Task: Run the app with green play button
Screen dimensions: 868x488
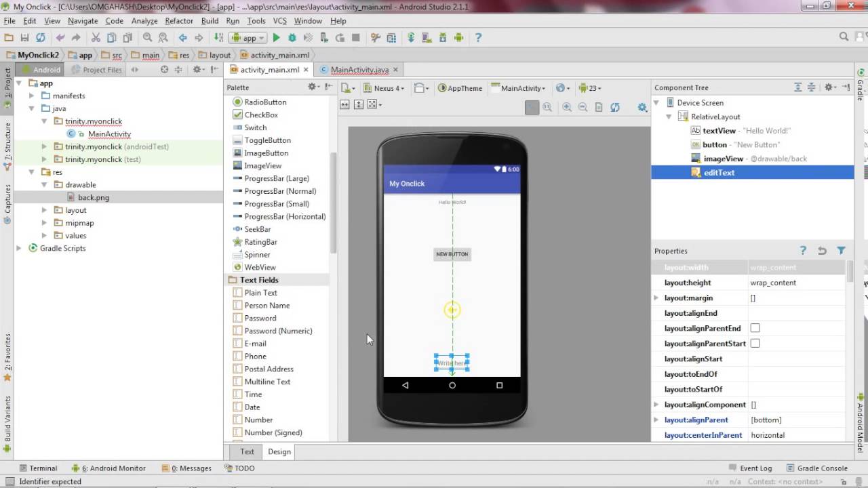Action: point(276,38)
